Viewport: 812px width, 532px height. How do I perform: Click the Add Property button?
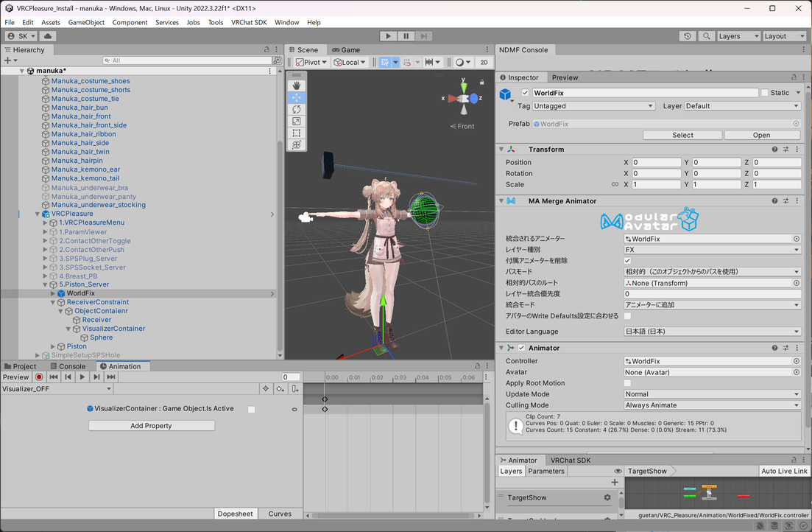(x=151, y=426)
